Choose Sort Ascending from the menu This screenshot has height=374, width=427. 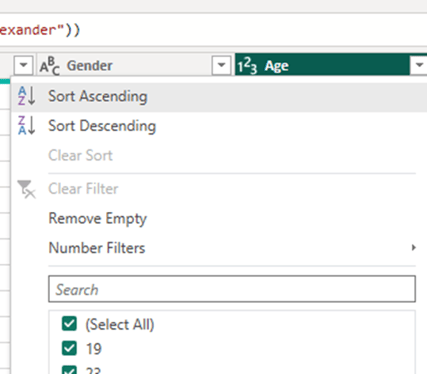click(x=98, y=96)
